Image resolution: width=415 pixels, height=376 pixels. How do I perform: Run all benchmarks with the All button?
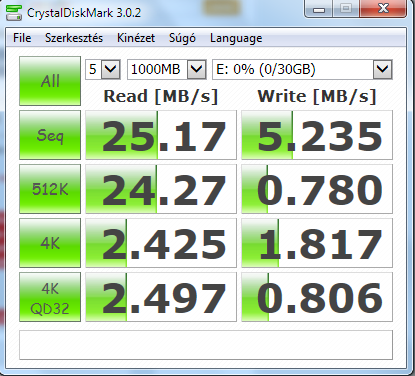click(x=50, y=81)
